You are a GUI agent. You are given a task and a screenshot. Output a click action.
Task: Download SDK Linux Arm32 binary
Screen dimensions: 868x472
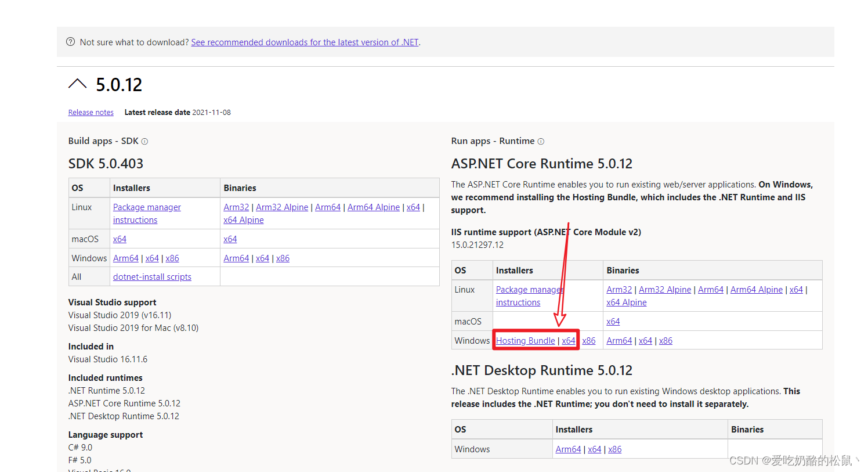click(x=236, y=207)
